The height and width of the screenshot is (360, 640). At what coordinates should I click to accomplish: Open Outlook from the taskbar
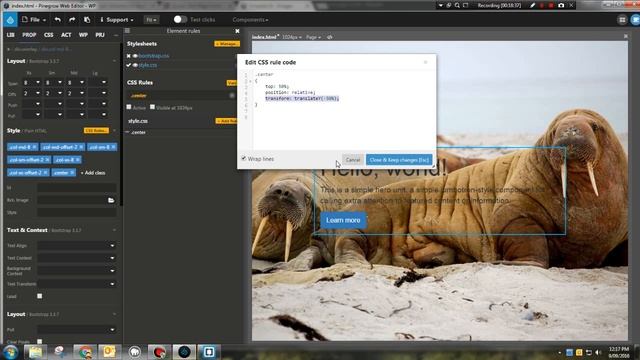coord(109,352)
